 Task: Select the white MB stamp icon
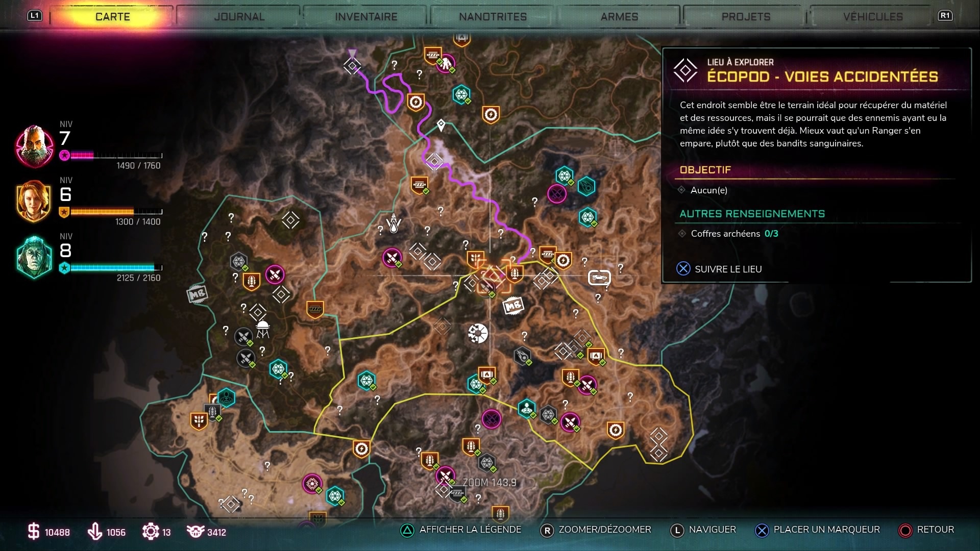tap(513, 306)
